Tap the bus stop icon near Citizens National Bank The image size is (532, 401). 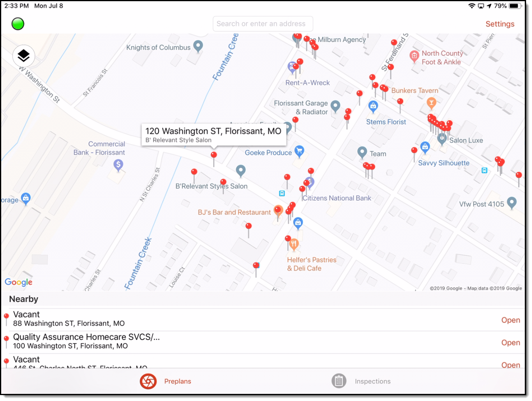coord(282,194)
